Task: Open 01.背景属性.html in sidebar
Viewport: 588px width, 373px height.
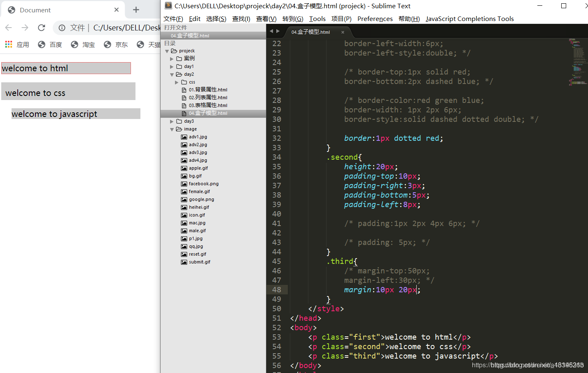Action: [x=208, y=90]
